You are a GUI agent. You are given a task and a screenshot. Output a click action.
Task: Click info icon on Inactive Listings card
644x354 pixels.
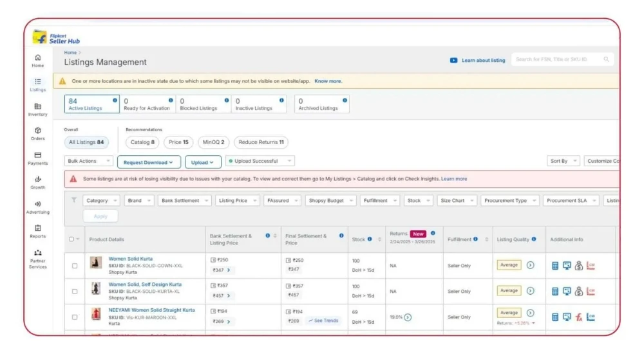click(x=282, y=100)
